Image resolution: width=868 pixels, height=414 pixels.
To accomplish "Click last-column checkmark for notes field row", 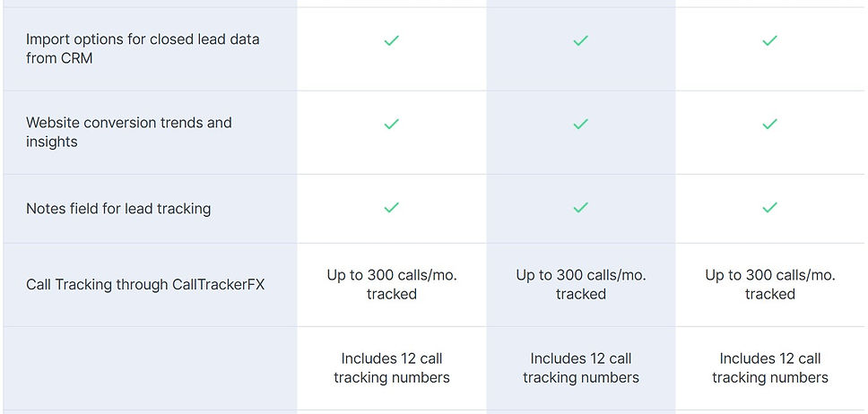I will pos(769,208).
